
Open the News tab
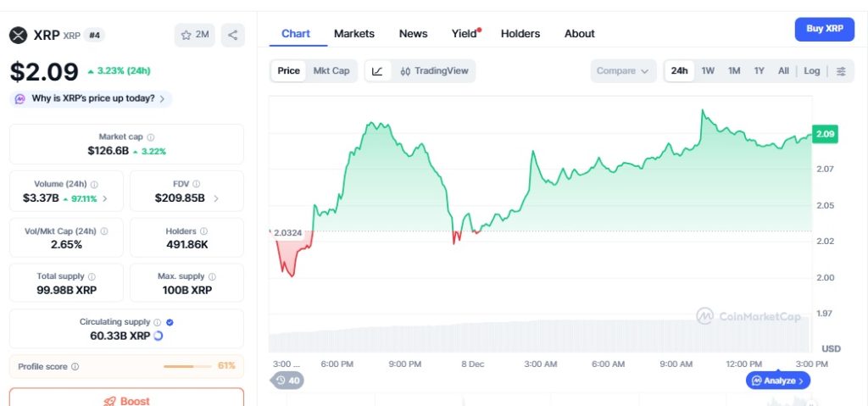tap(413, 34)
